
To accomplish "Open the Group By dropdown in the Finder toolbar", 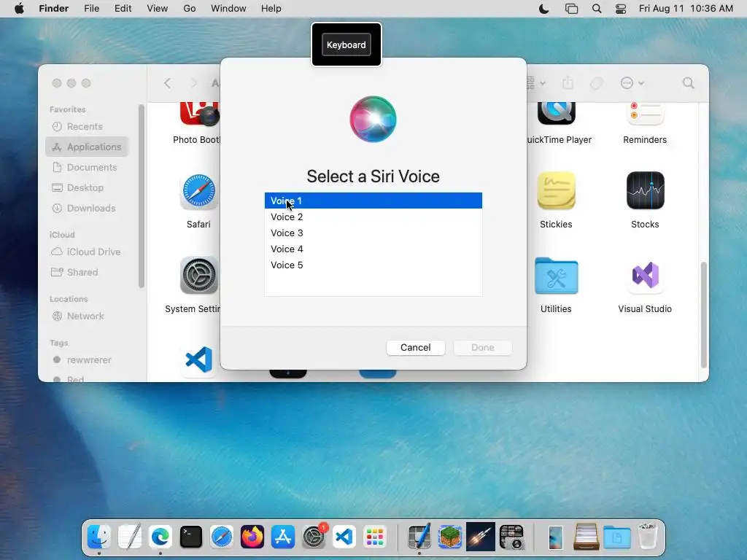I will point(536,83).
